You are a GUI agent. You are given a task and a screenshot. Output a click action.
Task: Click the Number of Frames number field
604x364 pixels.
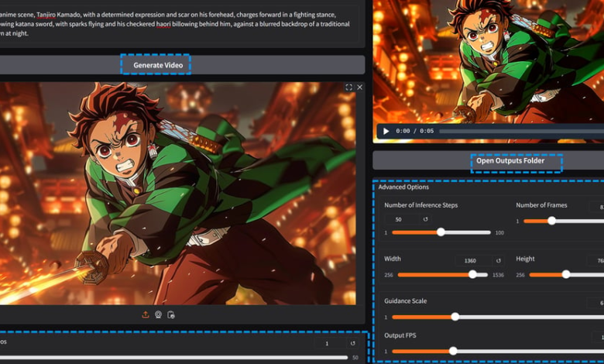pos(596,207)
